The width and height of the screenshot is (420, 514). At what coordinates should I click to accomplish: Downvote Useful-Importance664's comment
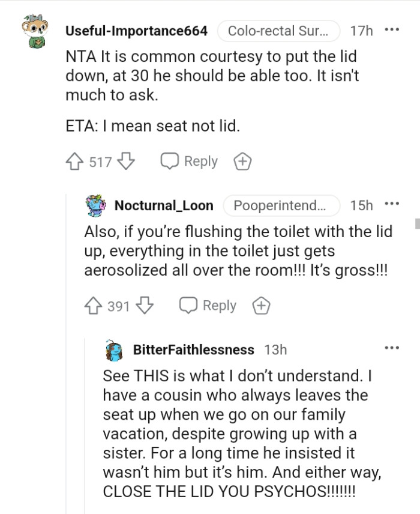[125, 162]
